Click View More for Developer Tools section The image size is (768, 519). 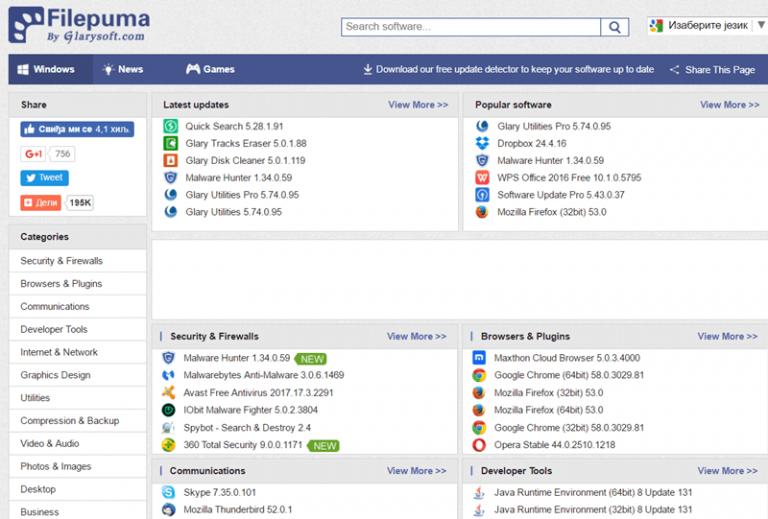(x=728, y=471)
